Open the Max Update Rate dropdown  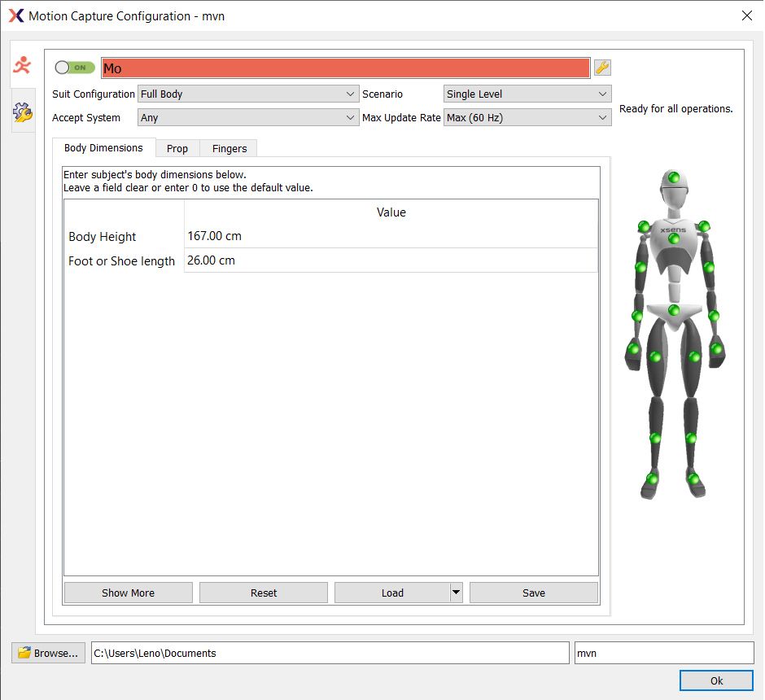click(x=527, y=118)
